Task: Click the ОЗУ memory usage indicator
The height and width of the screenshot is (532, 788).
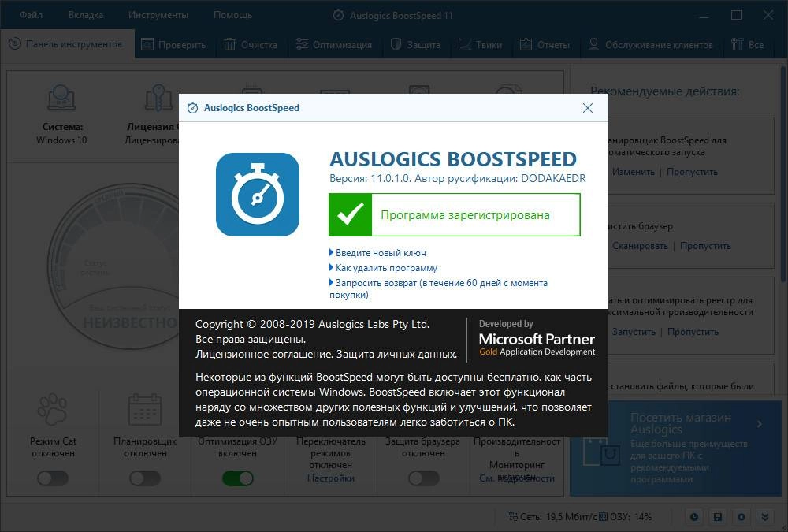Action: pyautogui.click(x=626, y=517)
